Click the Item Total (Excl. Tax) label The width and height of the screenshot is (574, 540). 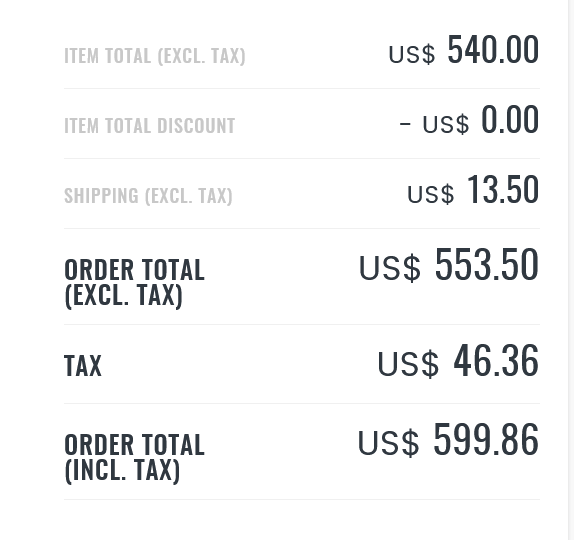155,56
